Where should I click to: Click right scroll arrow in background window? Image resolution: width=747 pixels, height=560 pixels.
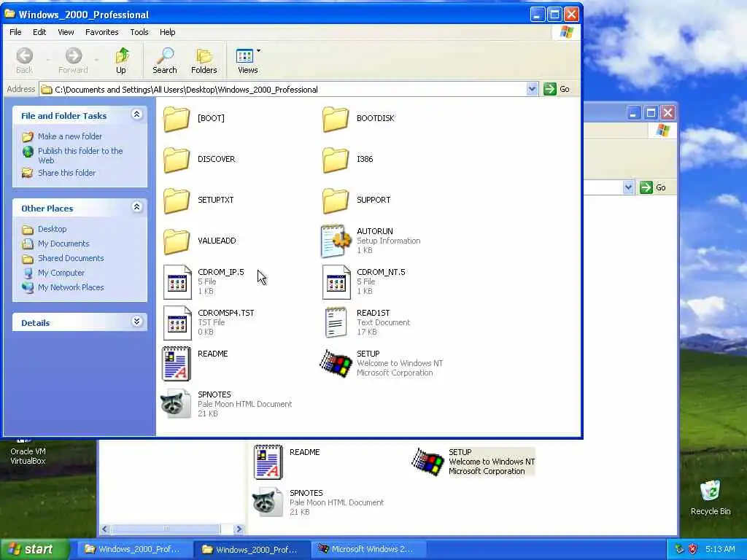click(x=239, y=529)
